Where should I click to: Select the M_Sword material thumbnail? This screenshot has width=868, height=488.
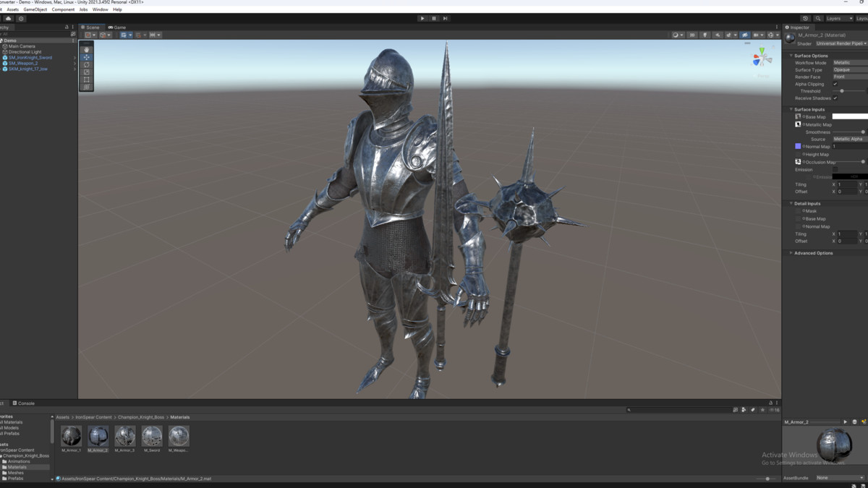point(151,436)
